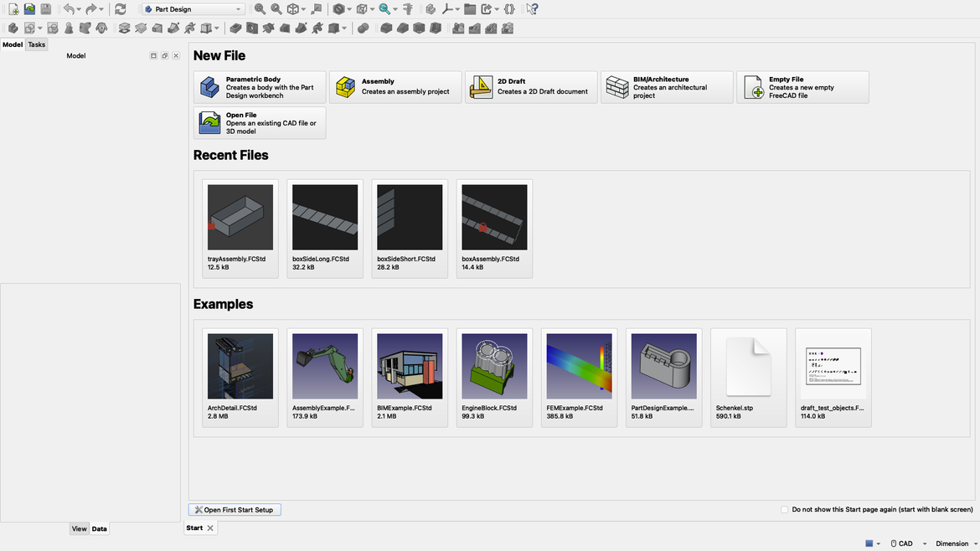The image size is (980, 551).
Task: Open the trayAssembly.FCStd recent file thumbnail
Action: [240, 216]
